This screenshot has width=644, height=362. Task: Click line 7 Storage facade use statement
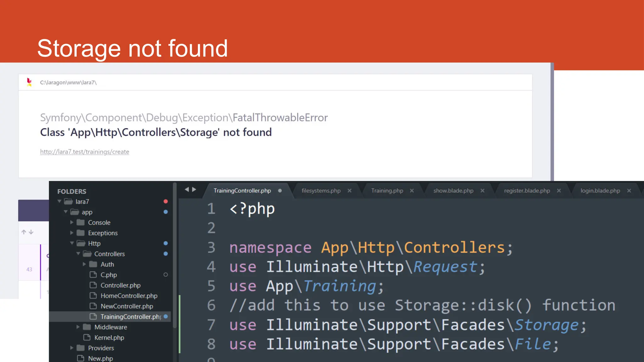pos(408,325)
